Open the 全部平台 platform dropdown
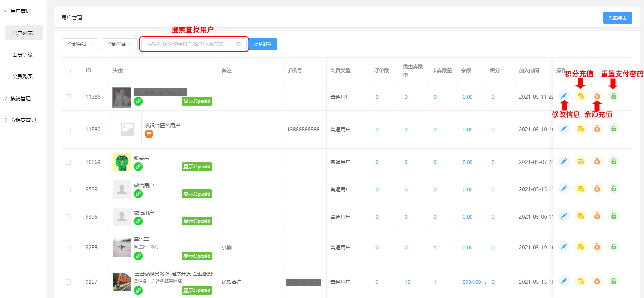This screenshot has height=298, width=644. tap(120, 44)
